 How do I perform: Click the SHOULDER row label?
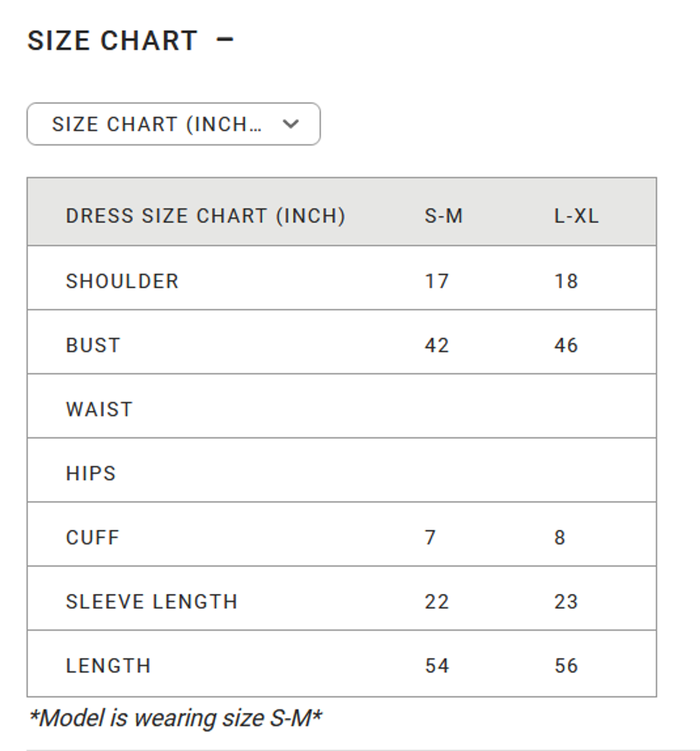tap(122, 281)
